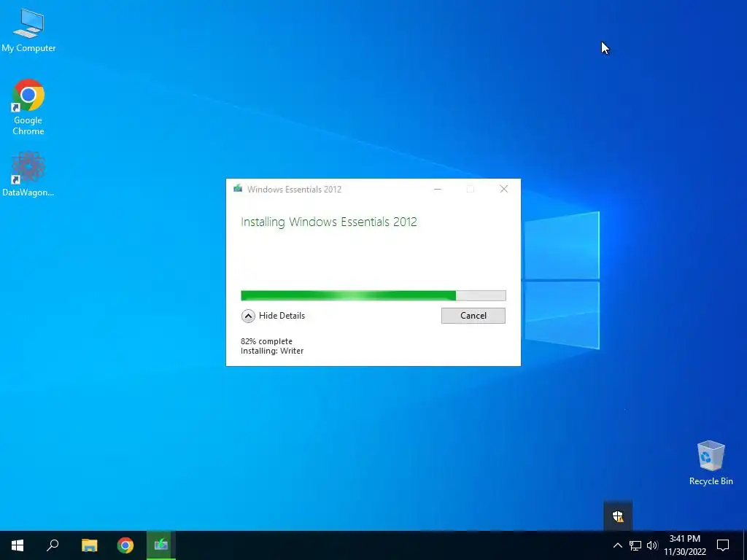The width and height of the screenshot is (747, 560).
Task: Cancel the Windows Essentials installation
Action: 473,316
